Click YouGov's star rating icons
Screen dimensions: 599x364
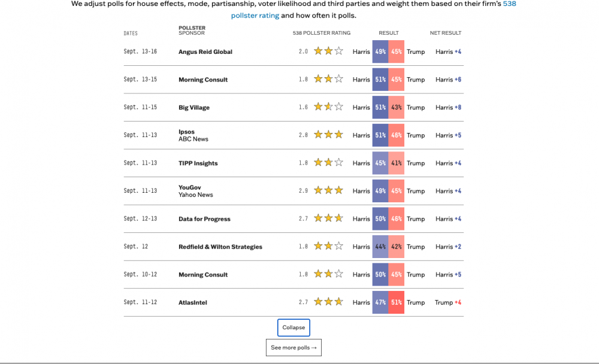click(328, 191)
